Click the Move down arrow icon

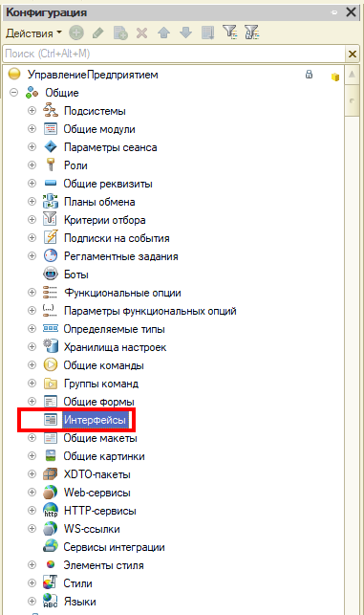[x=185, y=33]
